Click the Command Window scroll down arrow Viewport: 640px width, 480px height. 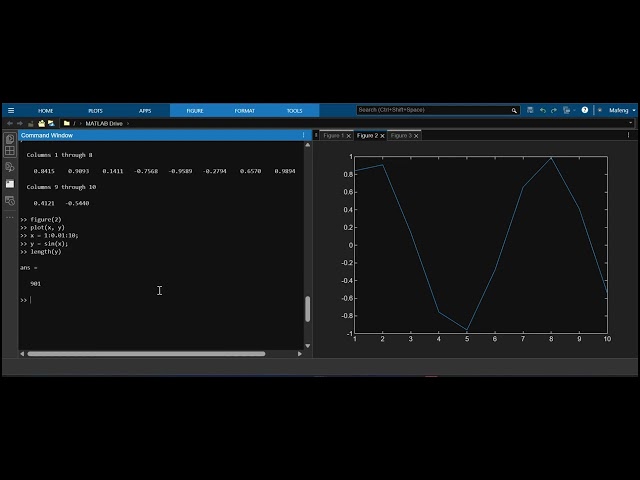point(308,346)
